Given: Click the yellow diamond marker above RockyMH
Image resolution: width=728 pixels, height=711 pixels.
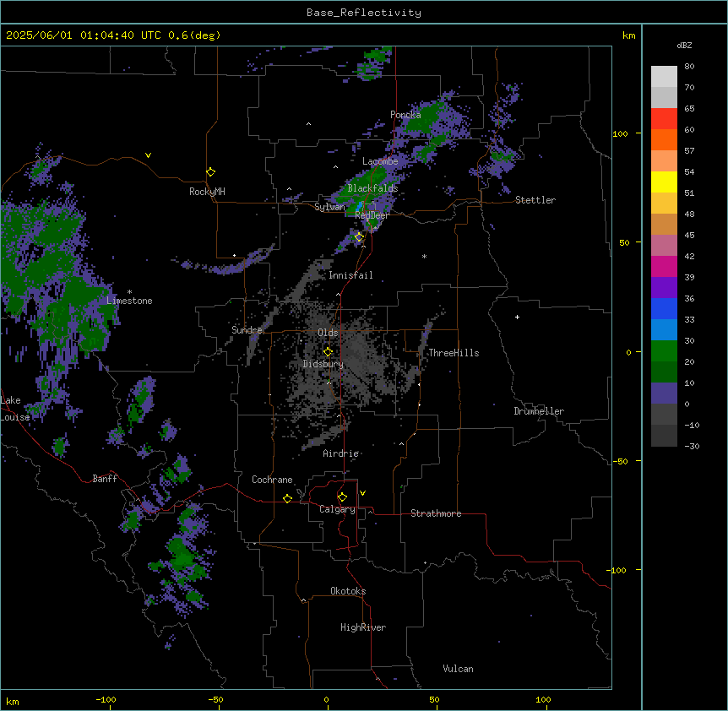Looking at the screenshot, I should click(210, 172).
